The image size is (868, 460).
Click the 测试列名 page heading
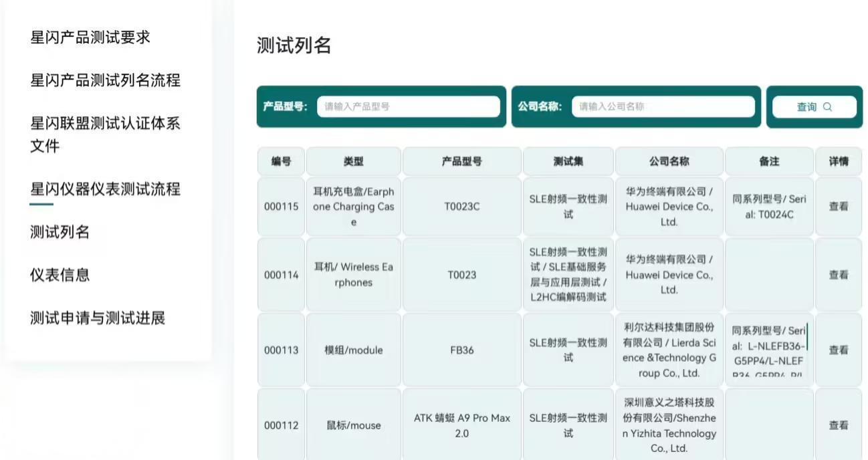[294, 45]
